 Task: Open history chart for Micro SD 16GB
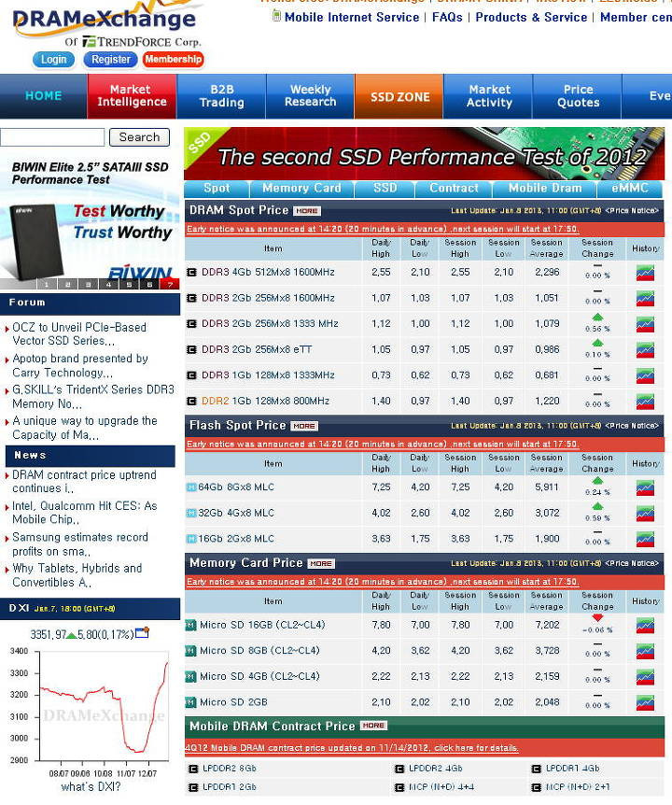click(645, 626)
